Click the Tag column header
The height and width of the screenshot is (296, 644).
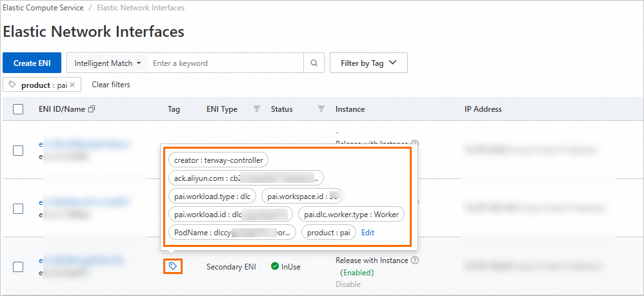pyautogui.click(x=174, y=109)
